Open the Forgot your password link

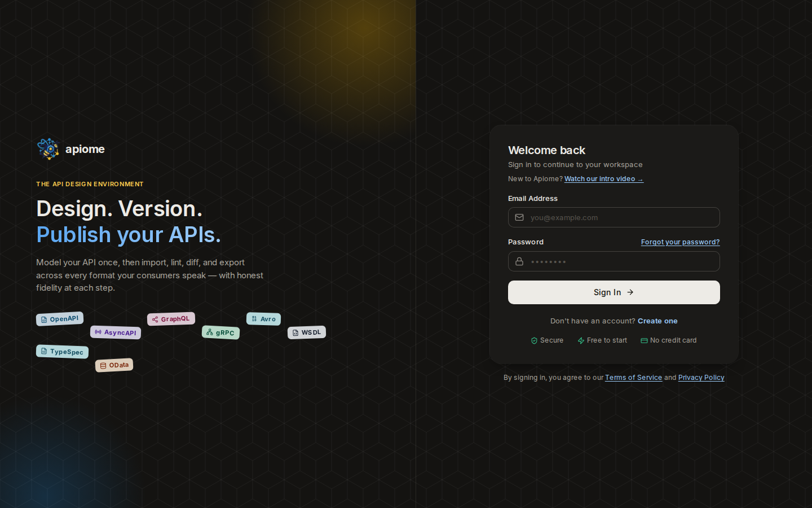[680, 242]
